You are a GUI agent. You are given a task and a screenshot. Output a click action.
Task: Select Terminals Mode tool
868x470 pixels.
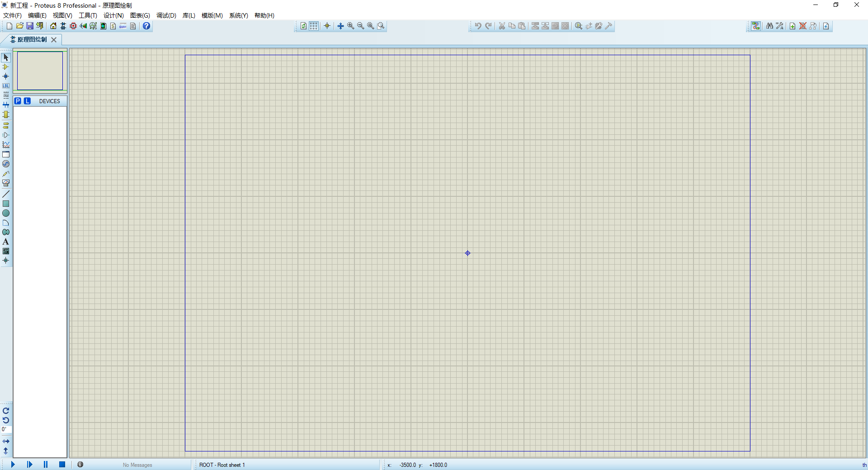pos(6,125)
